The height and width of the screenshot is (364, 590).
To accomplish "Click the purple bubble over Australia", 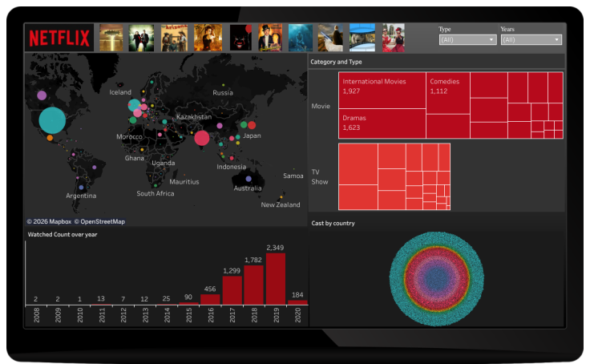I will 249,179.
